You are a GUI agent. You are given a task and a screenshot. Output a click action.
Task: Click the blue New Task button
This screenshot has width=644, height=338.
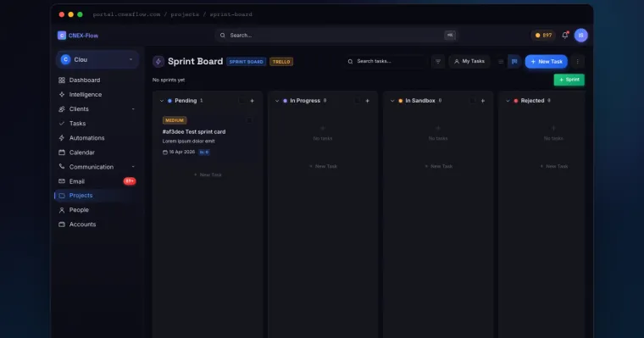547,62
